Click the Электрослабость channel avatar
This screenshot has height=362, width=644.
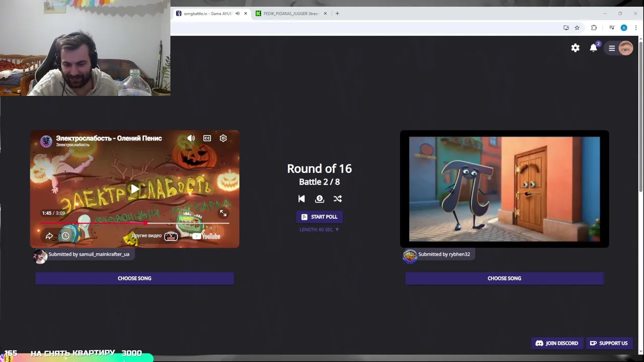[46, 141]
